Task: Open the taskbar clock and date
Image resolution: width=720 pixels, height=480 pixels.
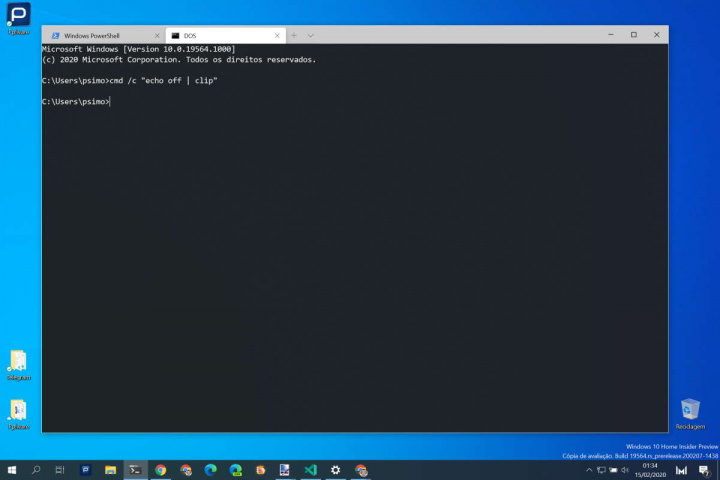Action: tap(650, 470)
